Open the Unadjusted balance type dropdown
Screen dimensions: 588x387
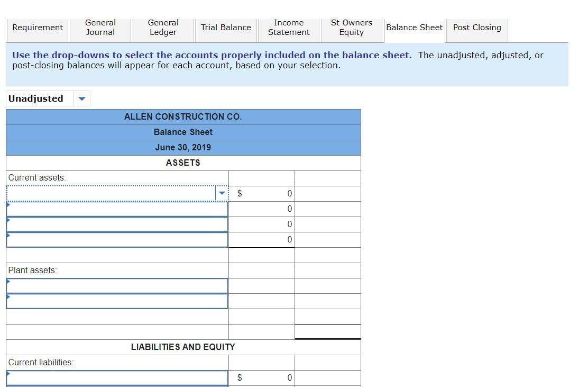(48, 98)
